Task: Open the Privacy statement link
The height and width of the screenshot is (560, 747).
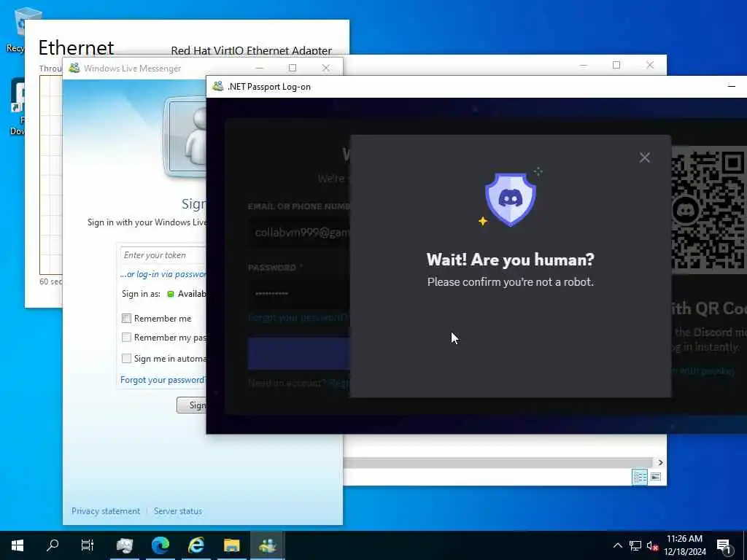Action: (x=106, y=511)
